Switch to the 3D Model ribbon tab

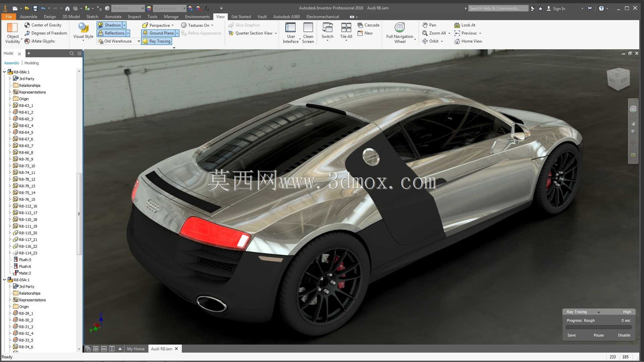click(x=71, y=17)
